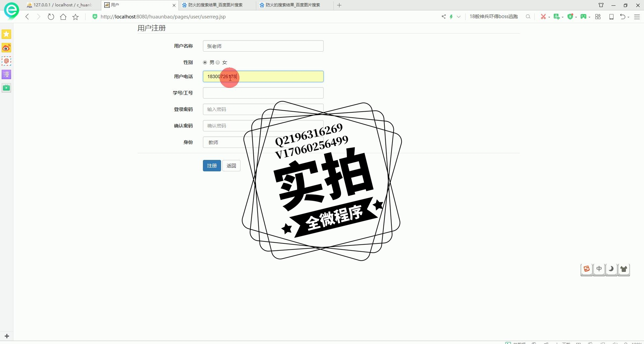Toggle the Chinese 中 input mode button

599,269
